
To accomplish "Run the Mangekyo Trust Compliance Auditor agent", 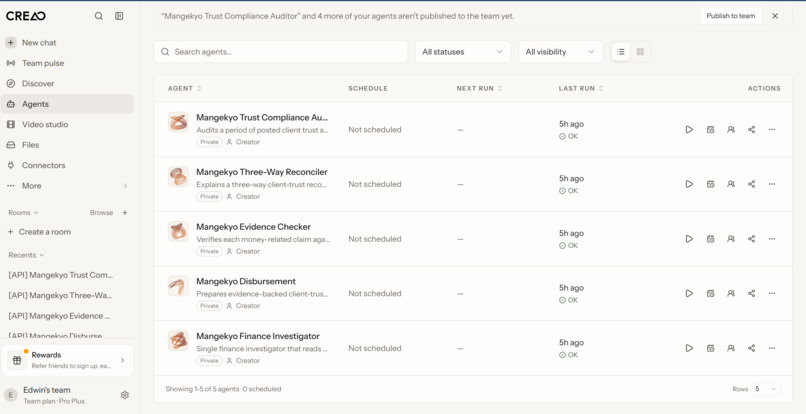I will tap(689, 130).
